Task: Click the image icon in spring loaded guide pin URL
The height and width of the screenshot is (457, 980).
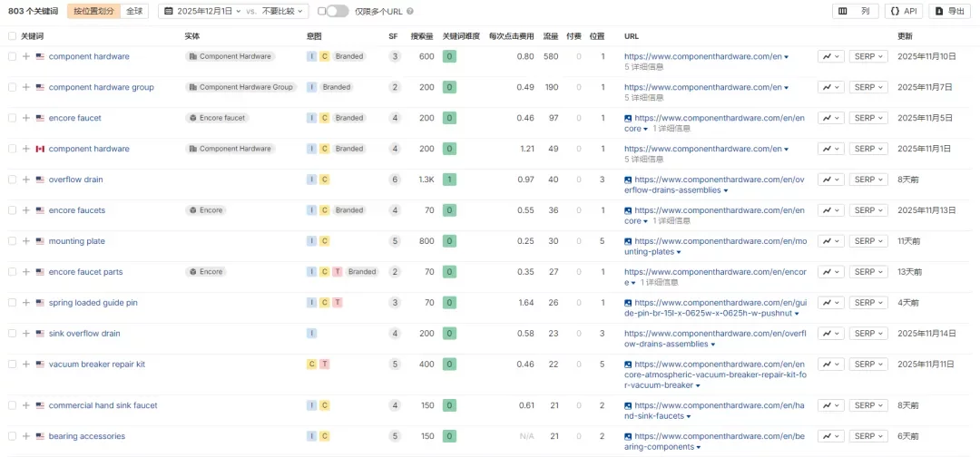Action: 628,303
